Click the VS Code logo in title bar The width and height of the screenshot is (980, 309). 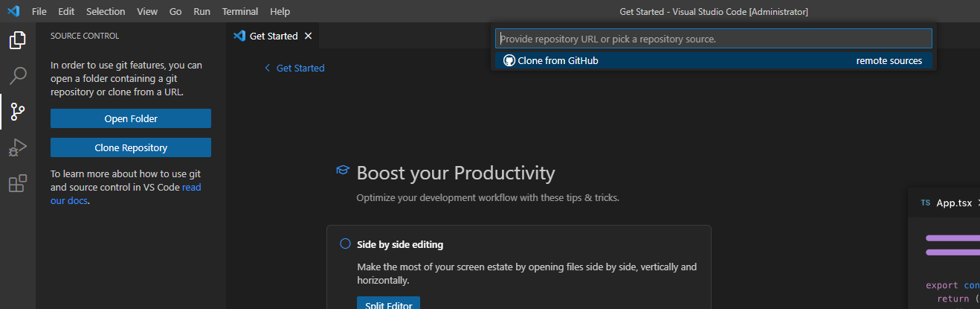(x=13, y=11)
